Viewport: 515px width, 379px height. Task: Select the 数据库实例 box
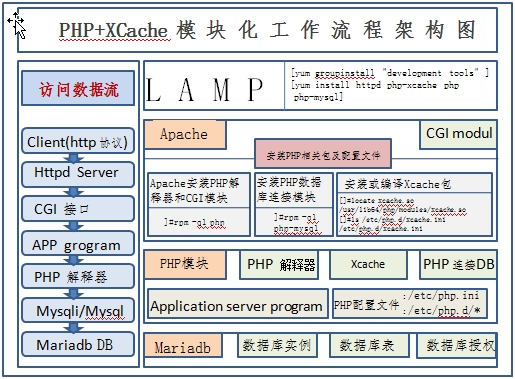[277, 346]
